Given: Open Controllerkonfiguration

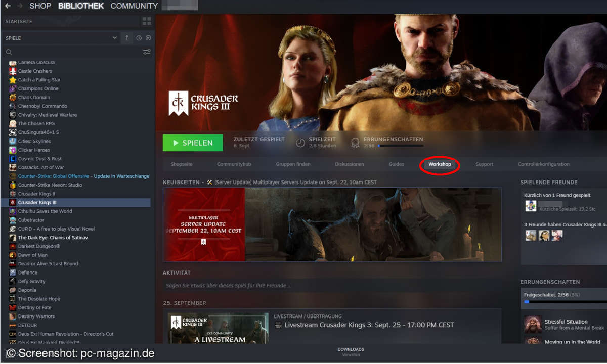Looking at the screenshot, I should pos(544,164).
